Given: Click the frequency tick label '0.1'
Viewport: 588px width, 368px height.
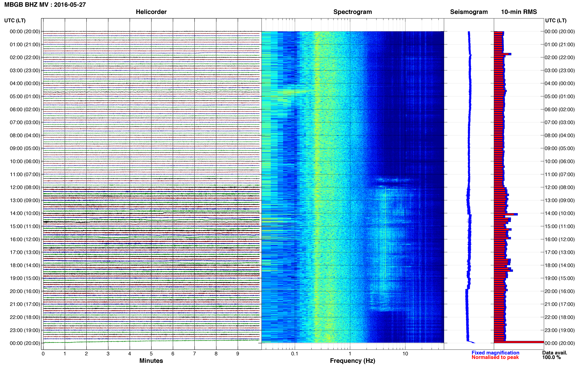Looking at the screenshot, I should pos(295,354).
